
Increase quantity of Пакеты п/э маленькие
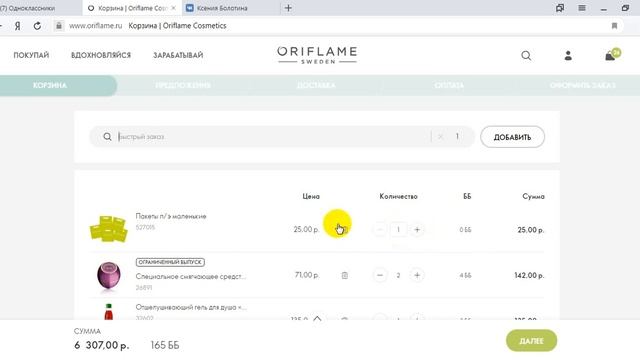point(417,230)
